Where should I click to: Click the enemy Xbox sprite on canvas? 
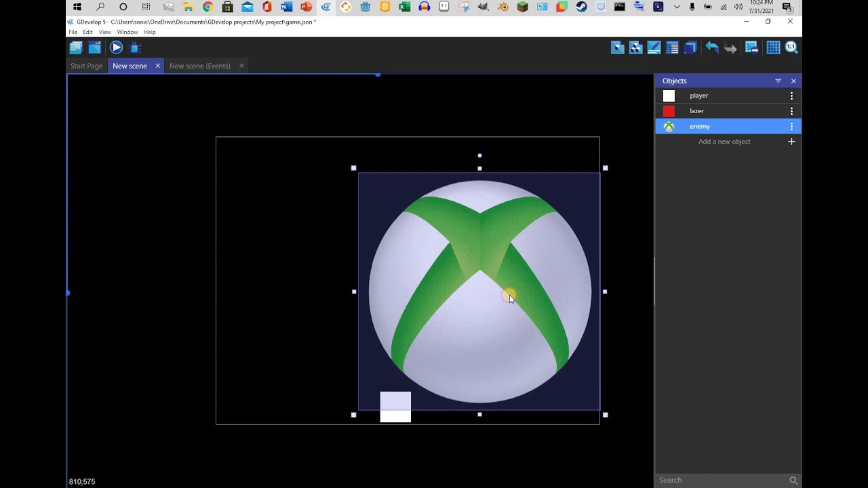point(479,291)
